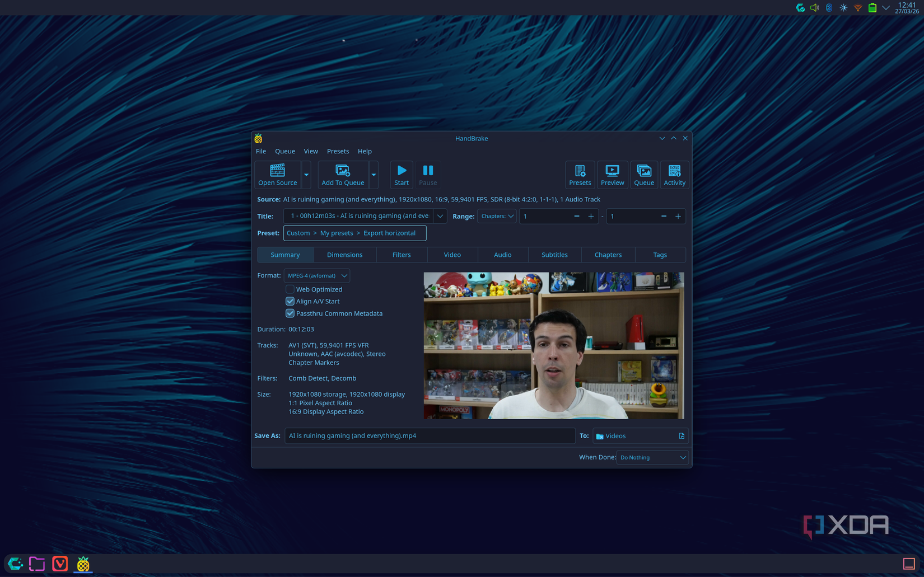Enable the Web Optimized checkbox
Screen dimensions: 924x577
pyautogui.click(x=290, y=289)
